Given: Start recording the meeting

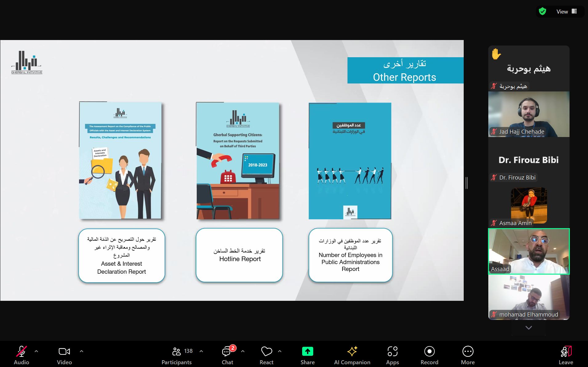Looking at the screenshot, I should (x=429, y=351).
